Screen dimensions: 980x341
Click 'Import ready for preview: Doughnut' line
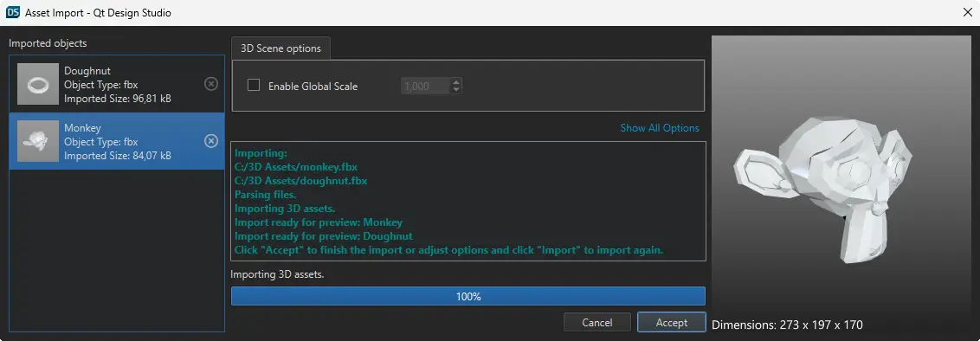click(323, 236)
